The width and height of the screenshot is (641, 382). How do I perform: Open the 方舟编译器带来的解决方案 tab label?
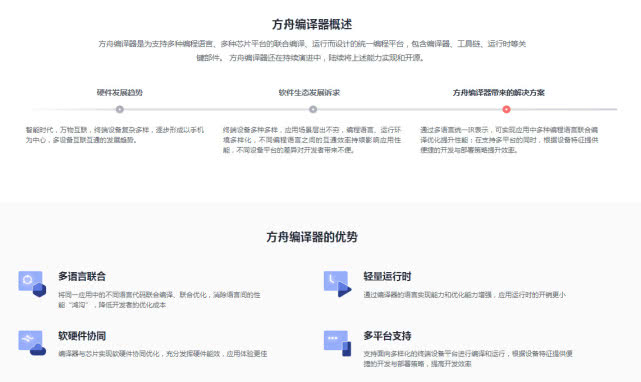[x=498, y=92]
